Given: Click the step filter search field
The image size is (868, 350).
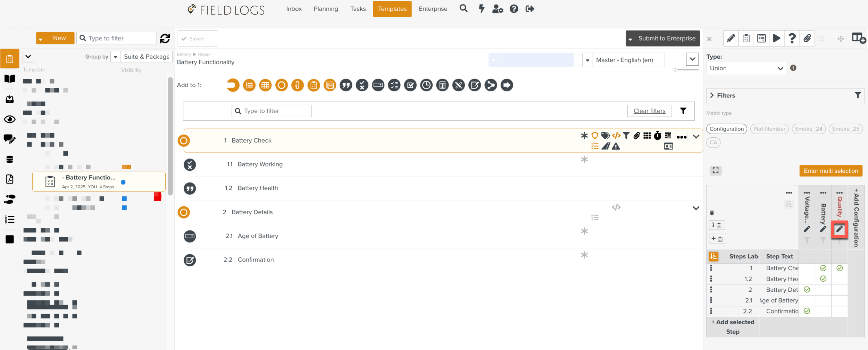Looking at the screenshot, I should click(x=272, y=111).
